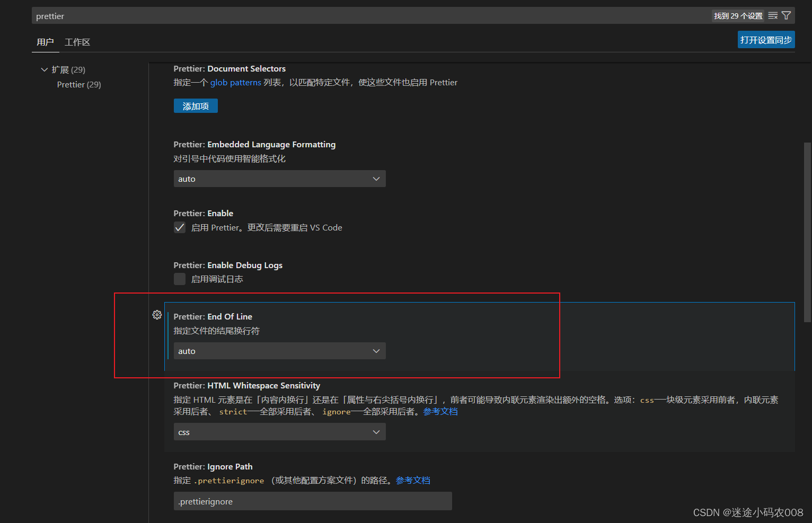812x523 pixels.
Task: Click the Prettier: Document Selectors heading
Action: (x=230, y=69)
